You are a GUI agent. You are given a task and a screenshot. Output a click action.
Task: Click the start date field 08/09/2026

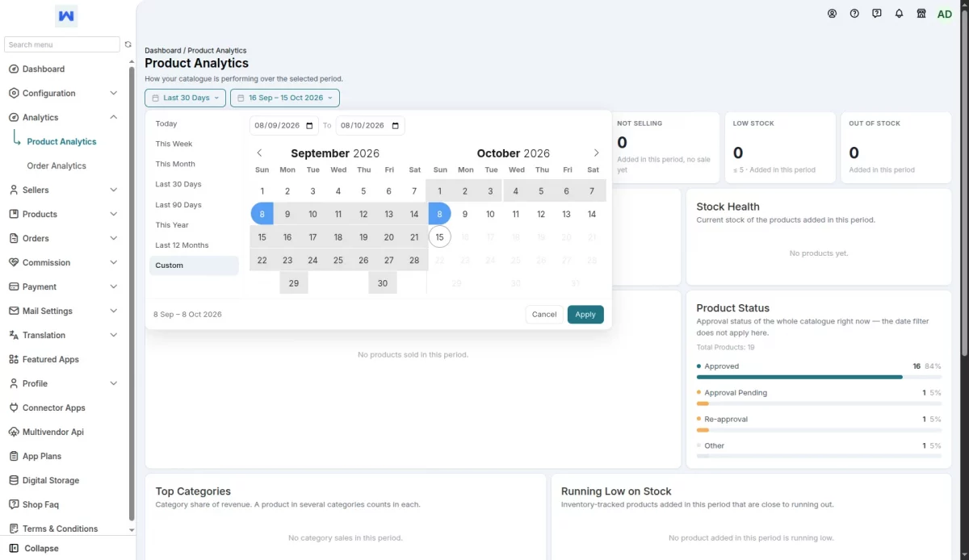(284, 125)
